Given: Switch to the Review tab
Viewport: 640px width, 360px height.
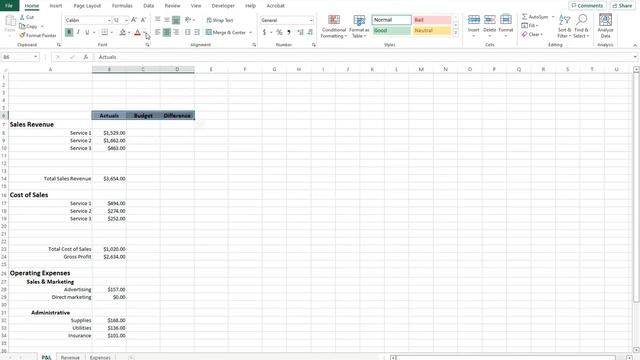Looking at the screenshot, I should pyautogui.click(x=172, y=6).
